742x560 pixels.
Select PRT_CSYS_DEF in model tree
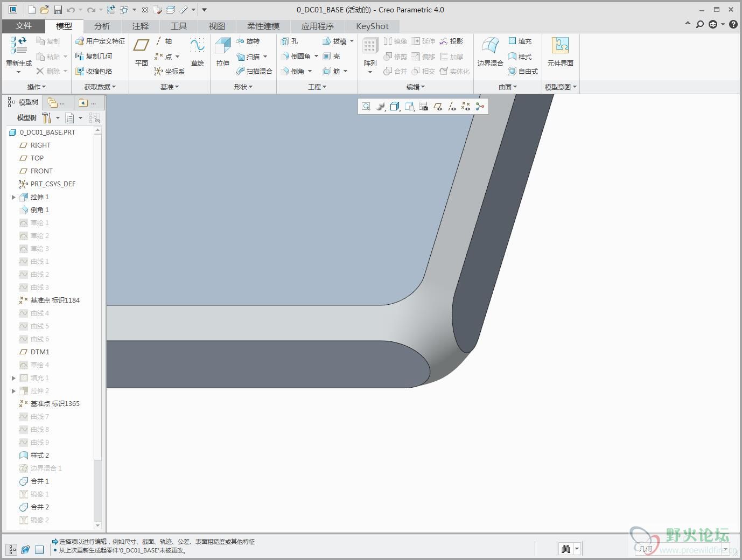click(x=47, y=184)
